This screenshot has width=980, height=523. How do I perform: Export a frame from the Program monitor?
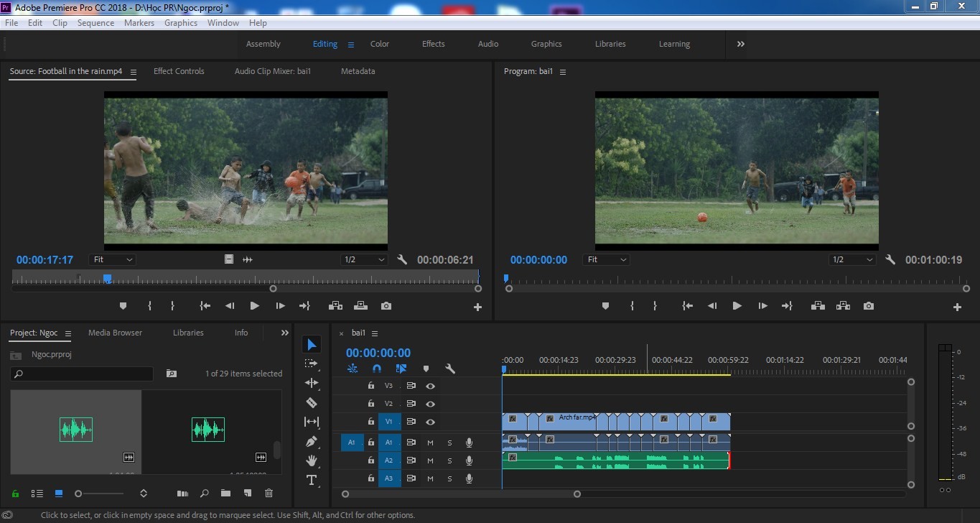[x=869, y=306]
